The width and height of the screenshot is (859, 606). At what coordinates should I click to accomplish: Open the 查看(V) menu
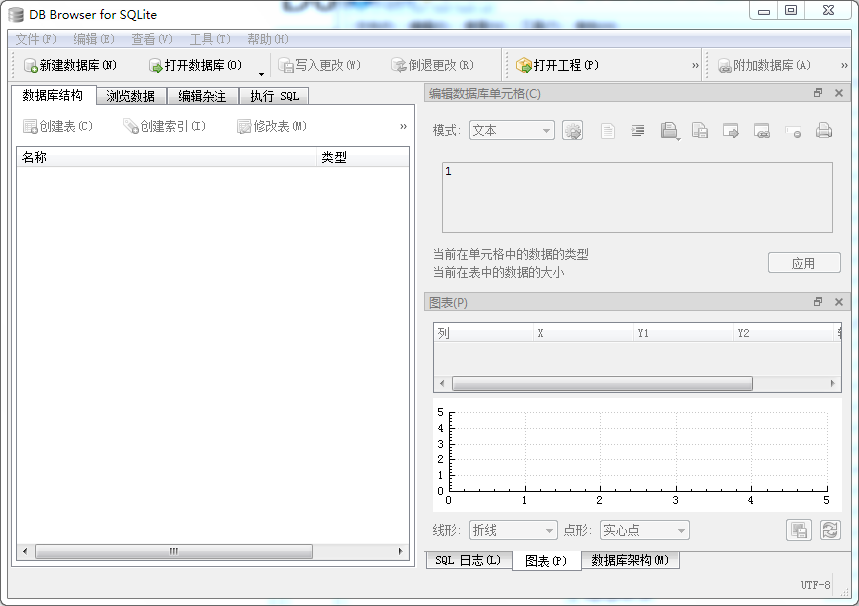pyautogui.click(x=152, y=39)
